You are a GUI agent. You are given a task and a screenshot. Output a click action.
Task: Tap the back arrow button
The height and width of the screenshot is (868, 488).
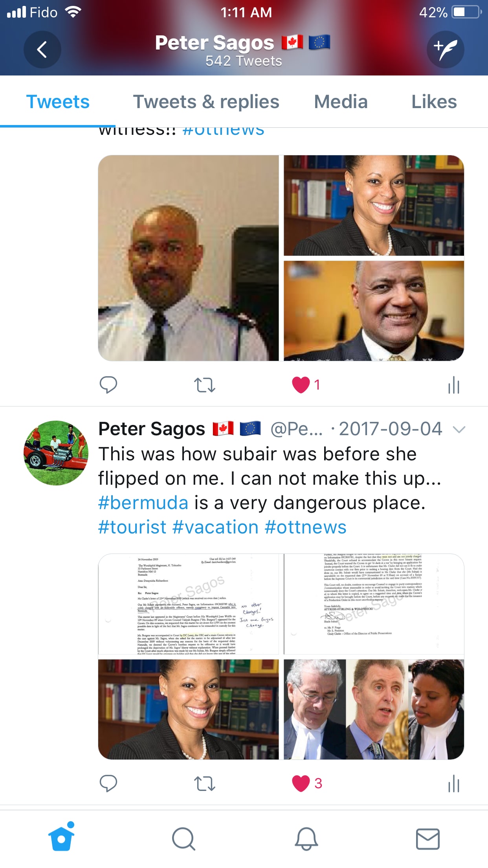42,50
